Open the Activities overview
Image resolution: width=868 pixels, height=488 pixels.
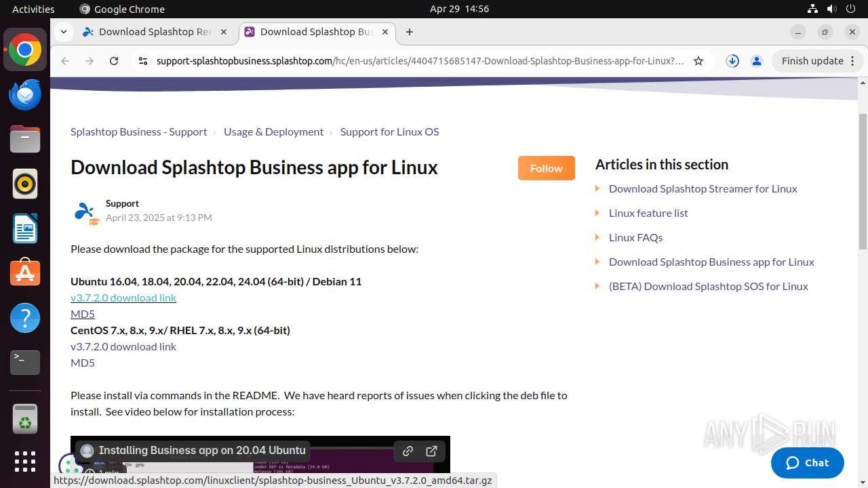click(33, 9)
